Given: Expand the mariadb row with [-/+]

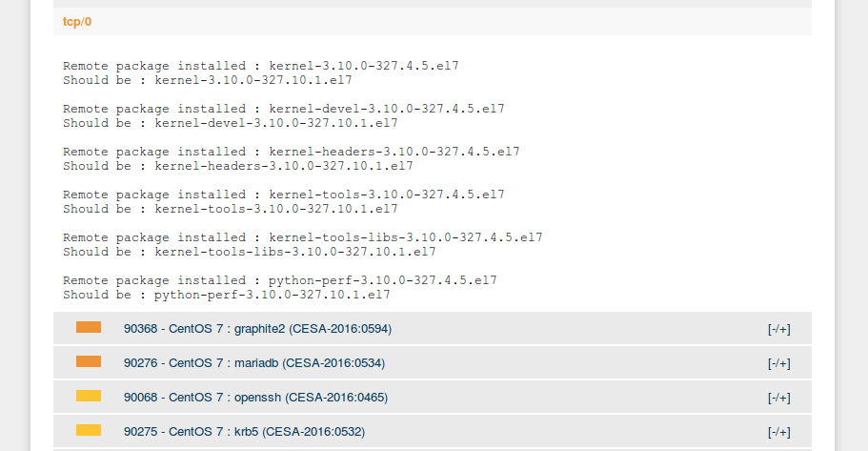Looking at the screenshot, I should pyautogui.click(x=778, y=363).
